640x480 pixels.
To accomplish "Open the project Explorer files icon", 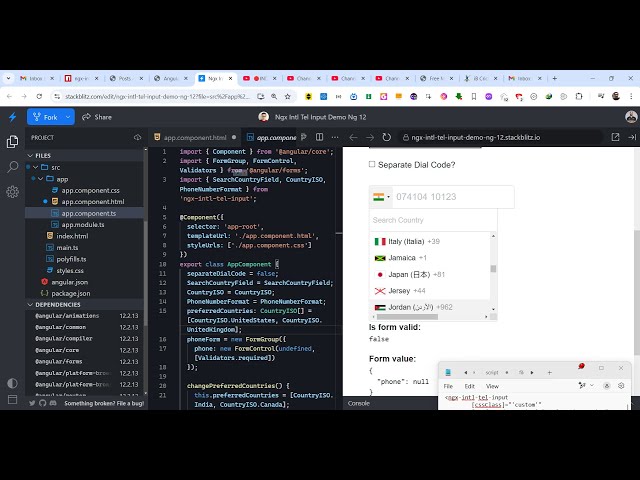I will click(x=12, y=142).
